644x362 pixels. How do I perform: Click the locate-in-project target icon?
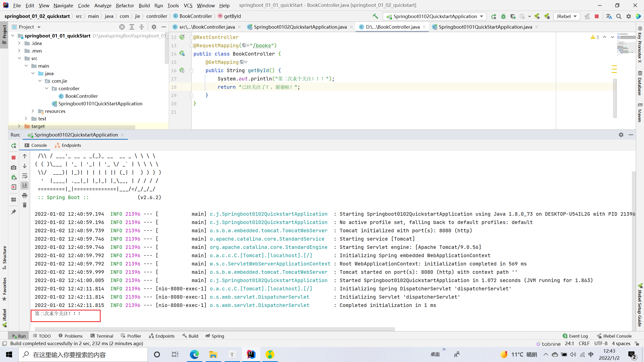(122, 27)
